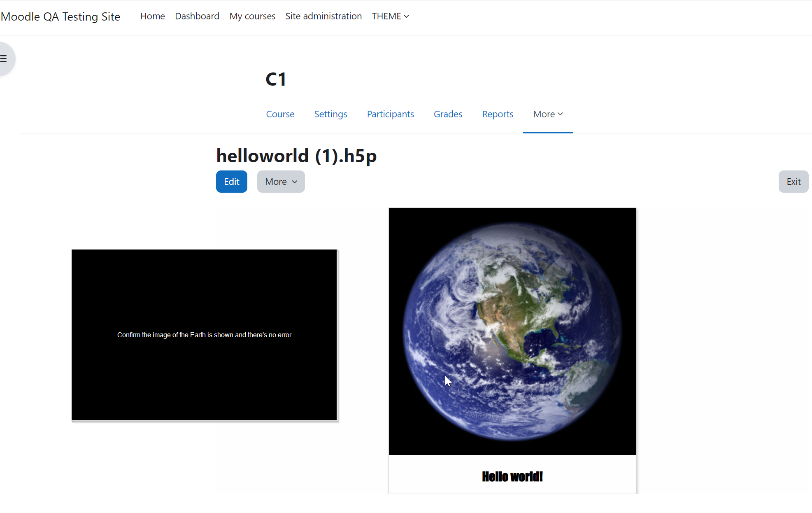Screen dimensions: 812x513
Task: Open My courses in top navigation
Action: pos(252,16)
